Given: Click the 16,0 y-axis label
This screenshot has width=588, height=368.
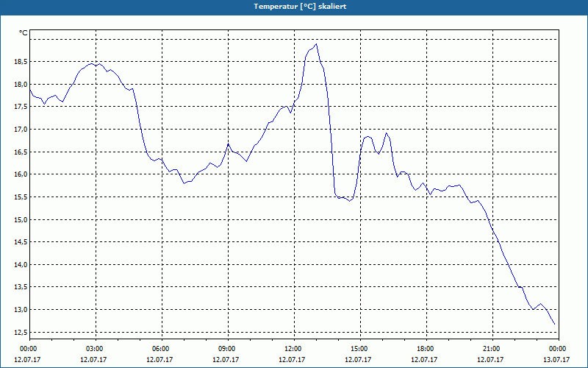Looking at the screenshot, I should (x=21, y=174).
